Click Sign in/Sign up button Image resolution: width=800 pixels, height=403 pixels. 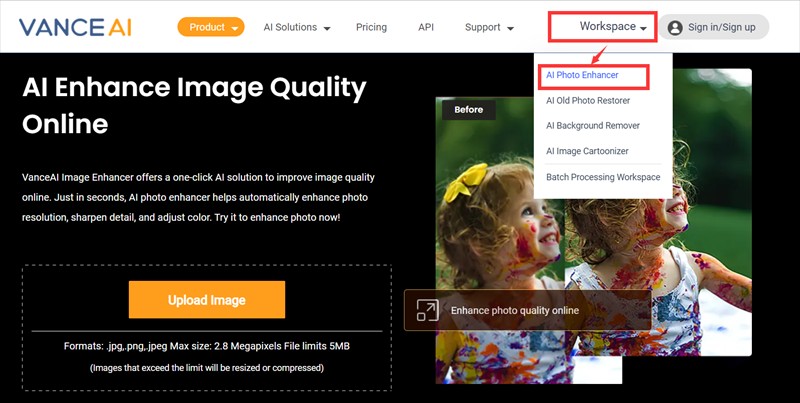713,27
